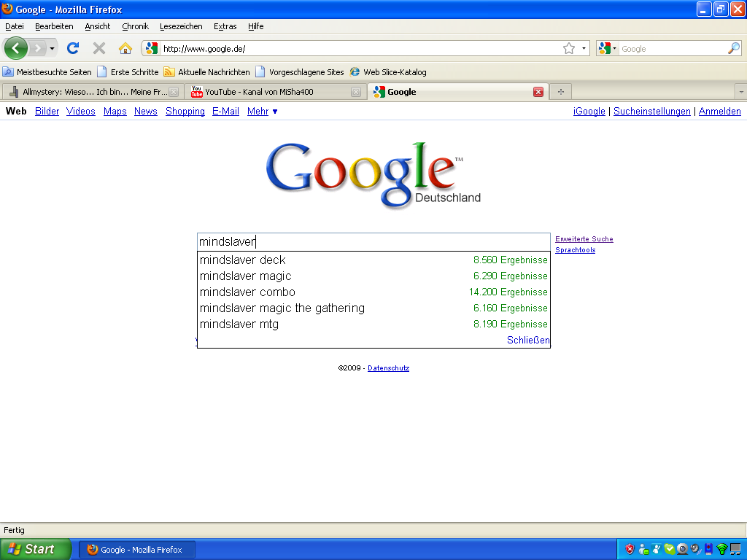Open the address bar history dropdown
Image resolution: width=747 pixels, height=560 pixels.
(x=584, y=48)
